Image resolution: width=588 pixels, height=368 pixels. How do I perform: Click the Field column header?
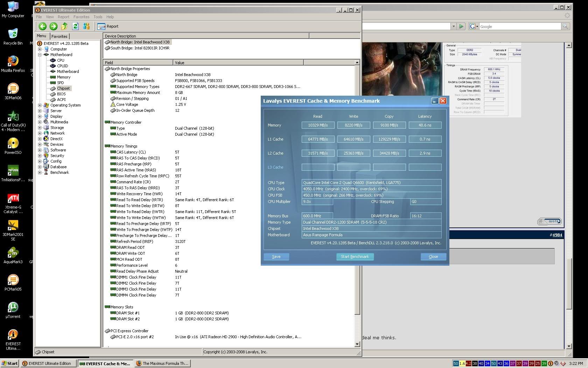pyautogui.click(x=138, y=62)
